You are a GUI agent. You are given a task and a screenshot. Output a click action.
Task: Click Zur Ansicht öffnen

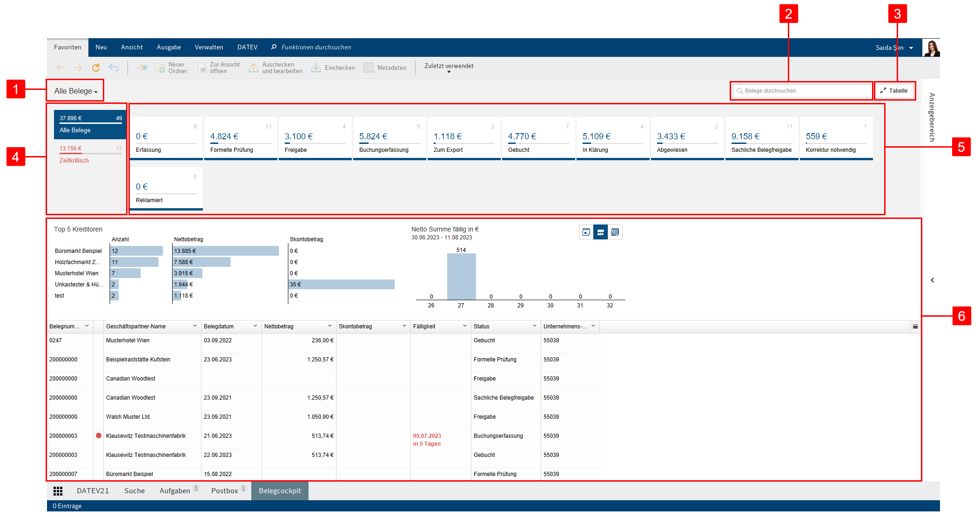click(219, 68)
